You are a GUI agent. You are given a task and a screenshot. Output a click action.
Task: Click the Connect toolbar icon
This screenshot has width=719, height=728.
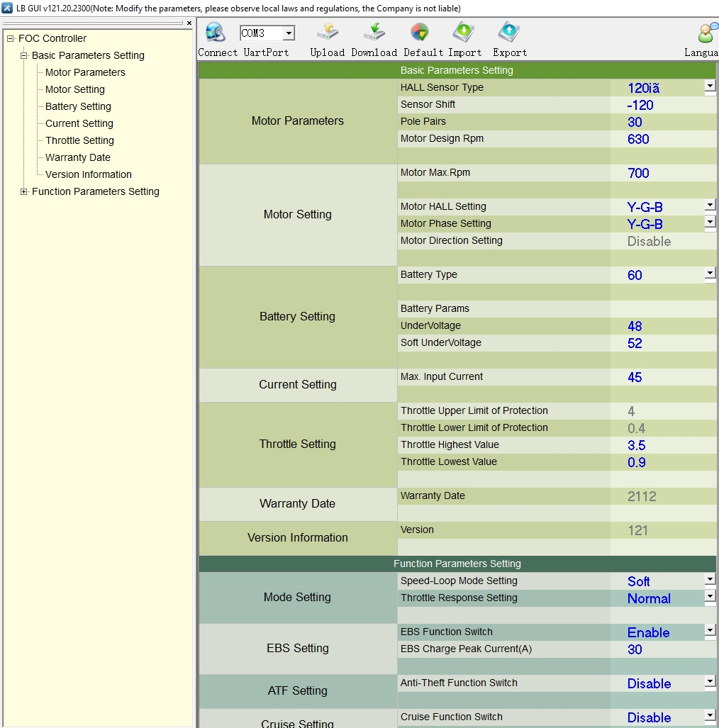click(215, 33)
